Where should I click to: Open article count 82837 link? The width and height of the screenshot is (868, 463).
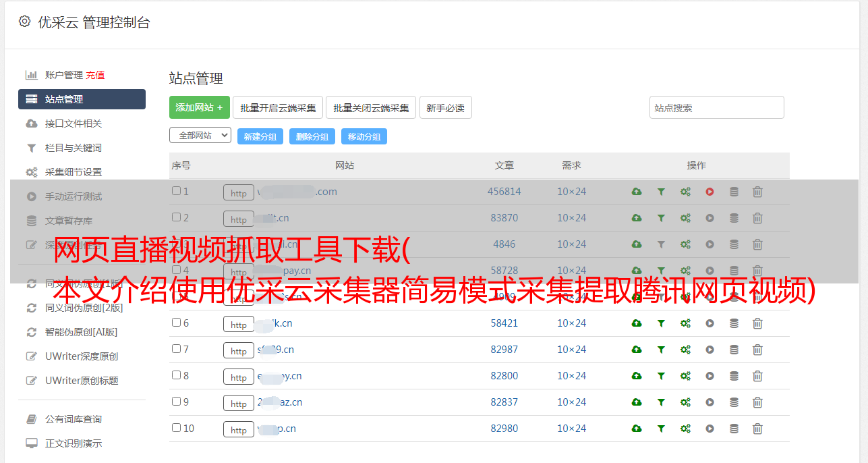pos(504,402)
